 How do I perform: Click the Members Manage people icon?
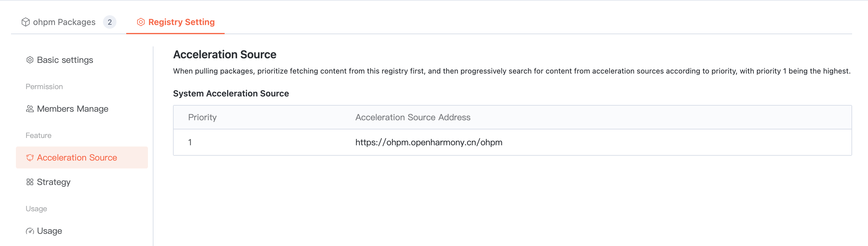click(30, 109)
